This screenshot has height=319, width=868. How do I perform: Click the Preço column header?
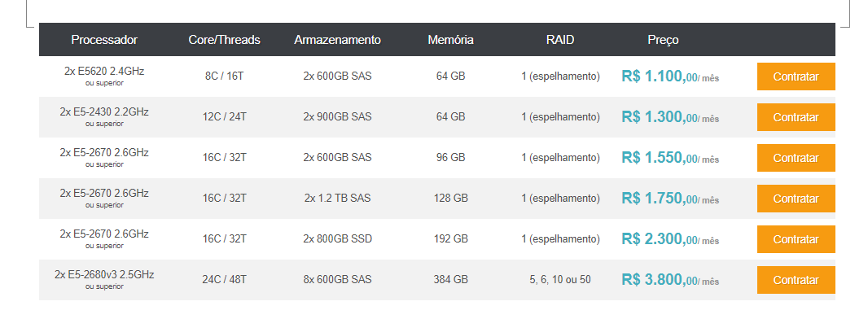pyautogui.click(x=663, y=40)
